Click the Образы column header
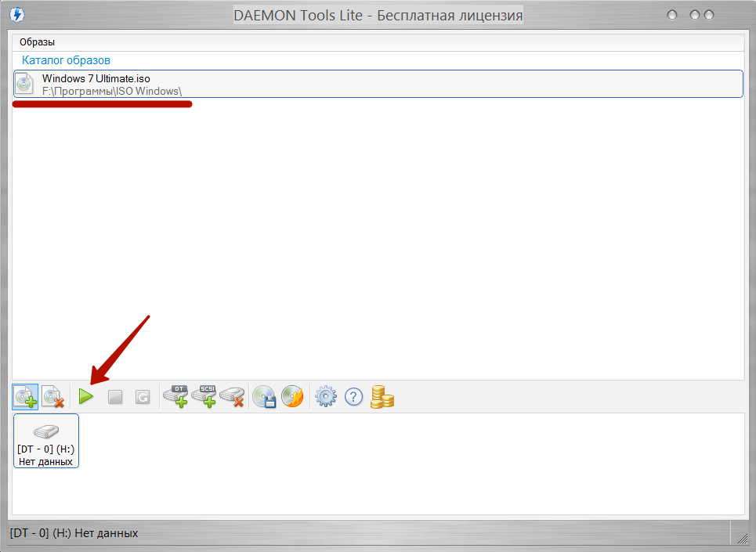This screenshot has height=552, width=756. (38, 42)
